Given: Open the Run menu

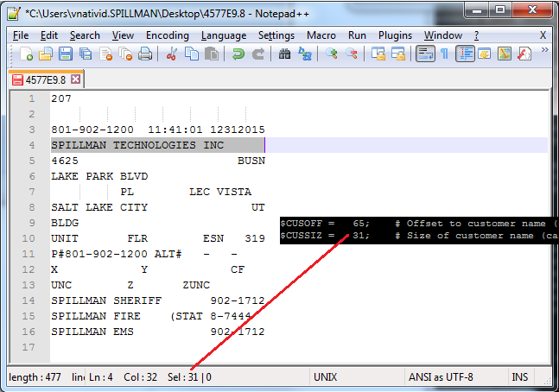Looking at the screenshot, I should (357, 35).
